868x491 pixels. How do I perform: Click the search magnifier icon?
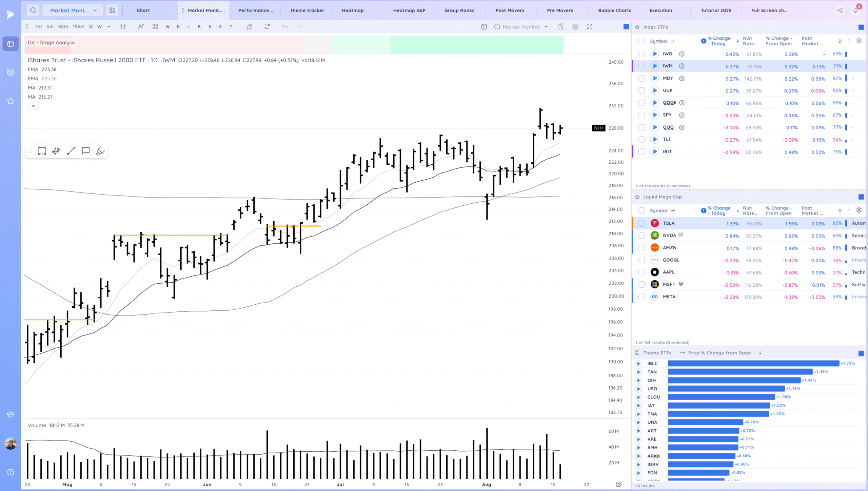click(33, 10)
